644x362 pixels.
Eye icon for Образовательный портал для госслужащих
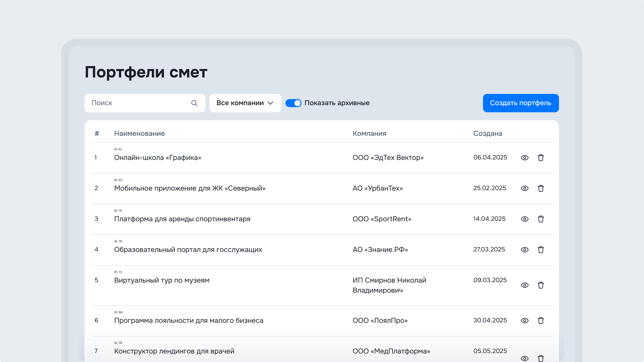[525, 250]
